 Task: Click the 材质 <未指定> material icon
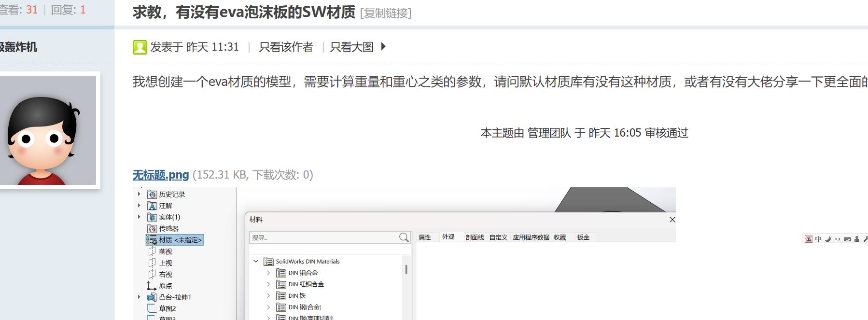(x=152, y=240)
